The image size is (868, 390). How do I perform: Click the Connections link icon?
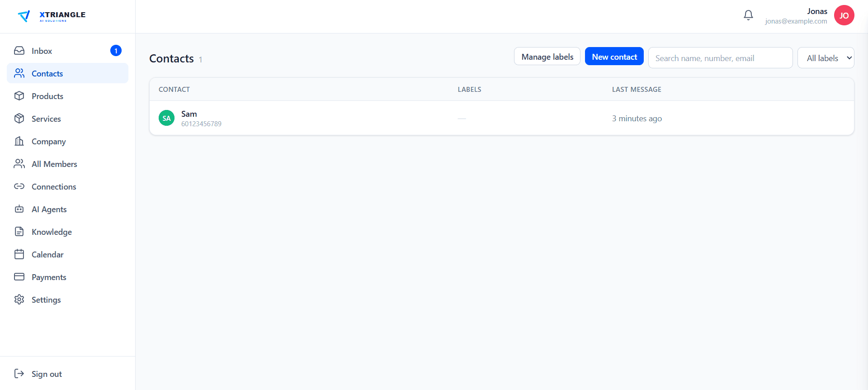(19, 186)
